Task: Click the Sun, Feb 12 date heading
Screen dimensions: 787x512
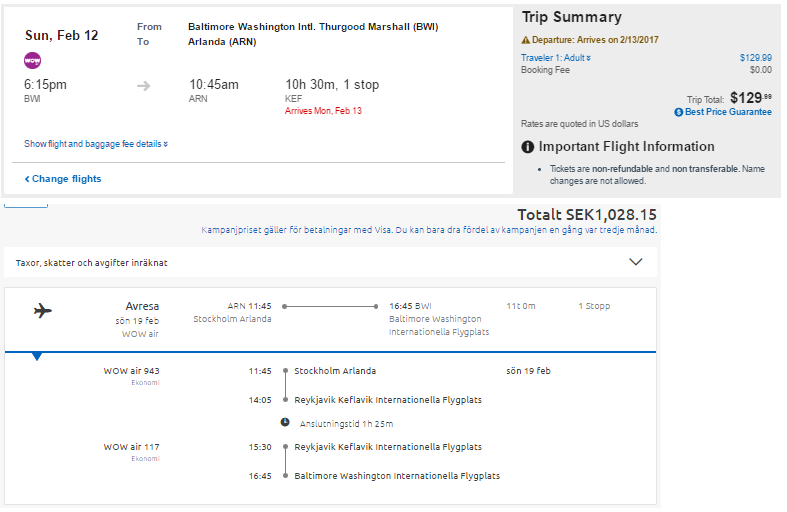Action: (61, 36)
